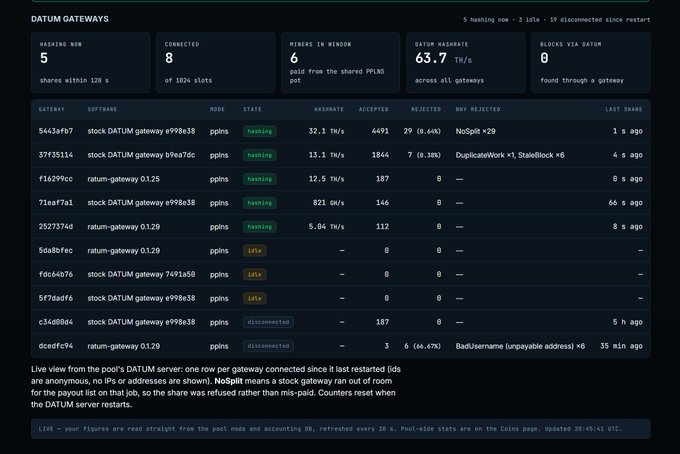This screenshot has height=454, width=680.
Task: Select the DATUM Hashrate 63.7 TH/s card
Action: (466, 62)
